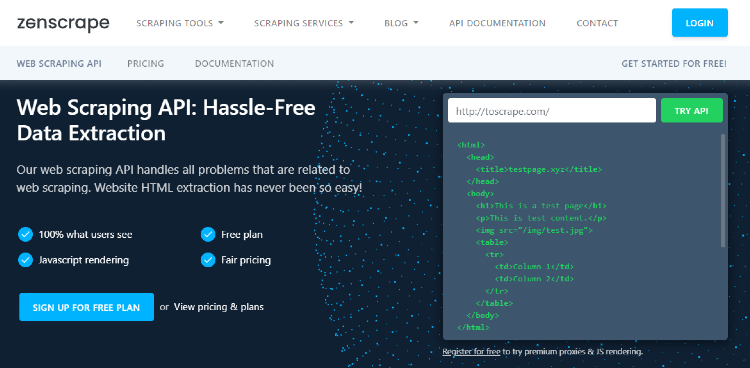Viewport: 750px width, 368px height.
Task: Click the Login button
Action: click(x=700, y=22)
